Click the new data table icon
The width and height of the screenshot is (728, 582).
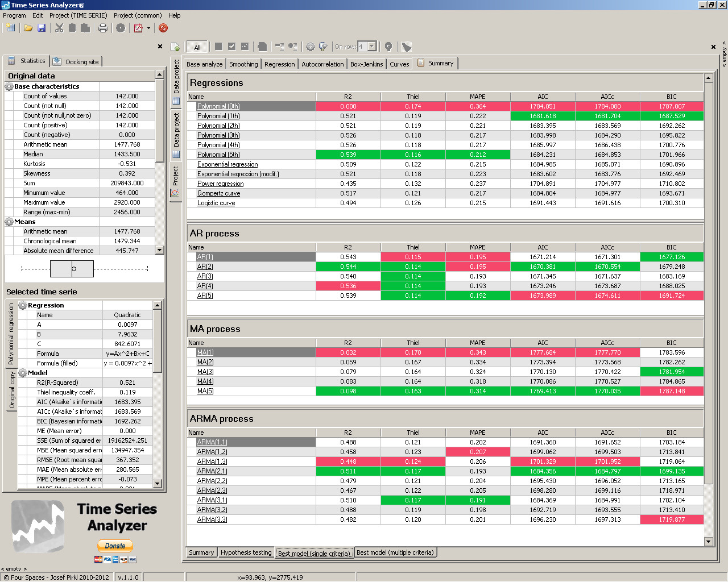pyautogui.click(x=11, y=28)
